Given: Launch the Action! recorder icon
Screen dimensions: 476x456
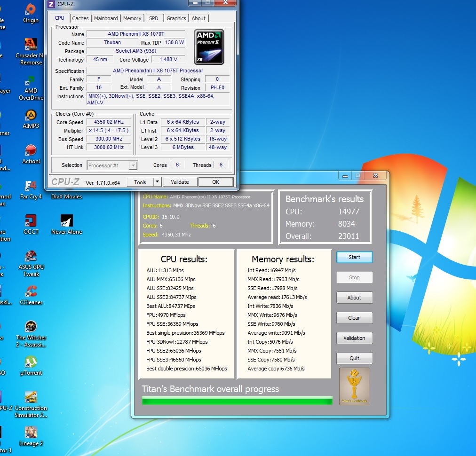Looking at the screenshot, I should [31, 154].
